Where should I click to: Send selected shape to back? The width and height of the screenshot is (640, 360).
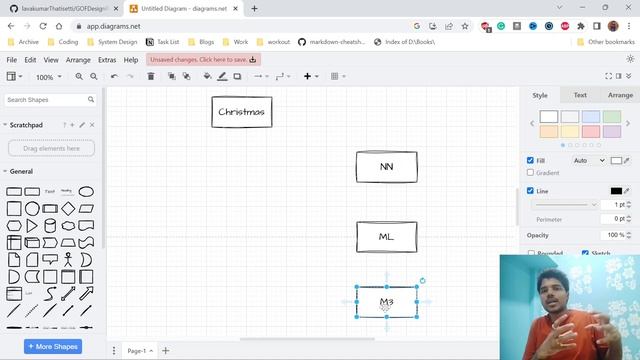(x=187, y=76)
